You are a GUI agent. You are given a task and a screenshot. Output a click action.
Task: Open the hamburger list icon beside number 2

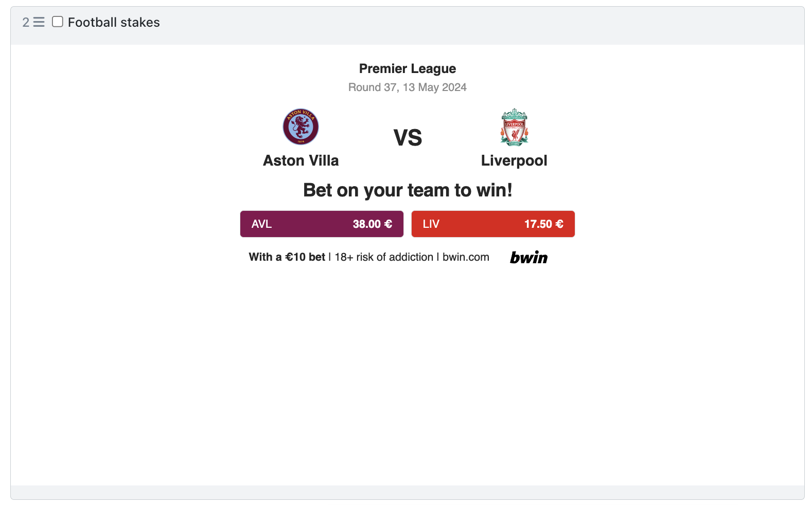pyautogui.click(x=39, y=22)
